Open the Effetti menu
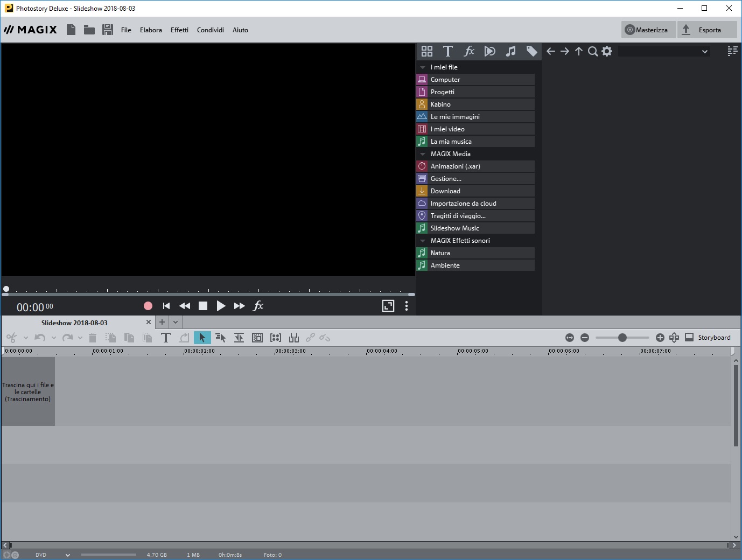742x560 pixels. pyautogui.click(x=179, y=30)
